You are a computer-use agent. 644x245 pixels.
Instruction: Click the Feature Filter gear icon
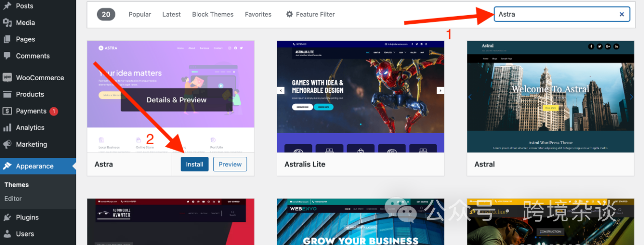click(x=289, y=14)
